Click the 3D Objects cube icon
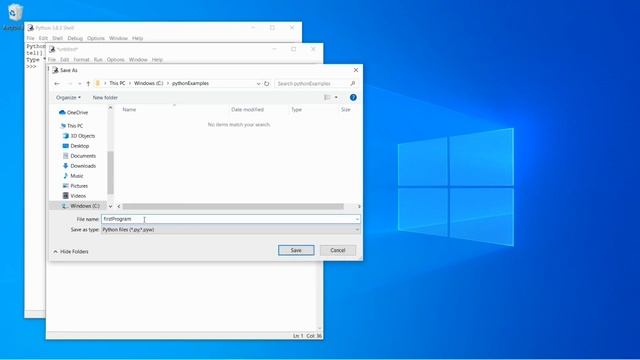Screen dimensions: 640x360 pos(65,136)
